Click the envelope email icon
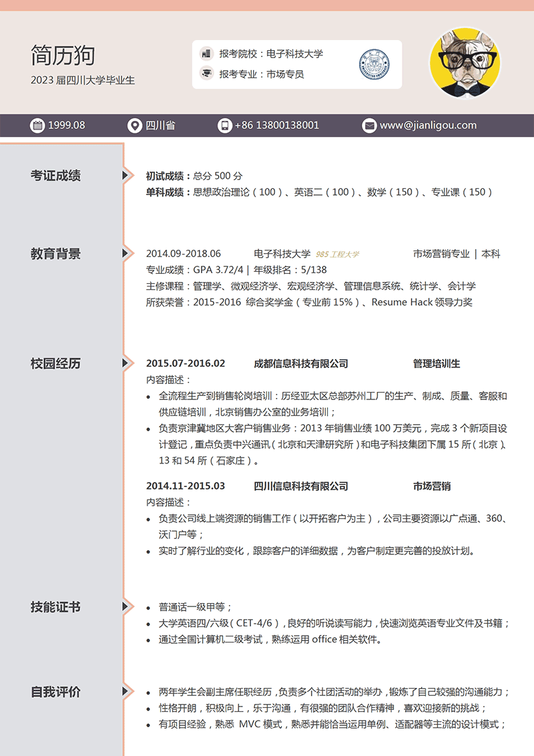534x756 pixels. [x=369, y=125]
